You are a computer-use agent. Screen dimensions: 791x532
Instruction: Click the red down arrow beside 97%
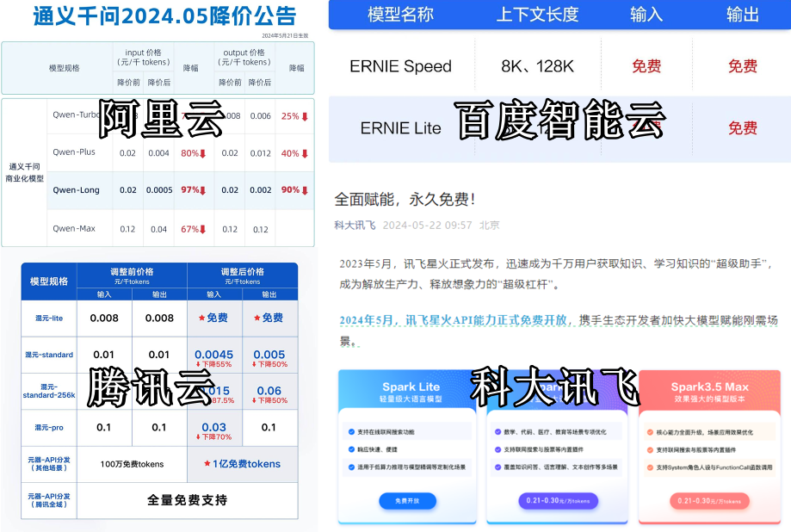[203, 191]
